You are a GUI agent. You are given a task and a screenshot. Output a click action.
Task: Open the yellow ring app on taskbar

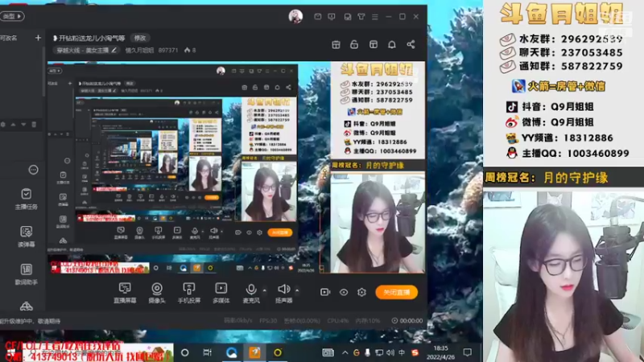click(278, 352)
